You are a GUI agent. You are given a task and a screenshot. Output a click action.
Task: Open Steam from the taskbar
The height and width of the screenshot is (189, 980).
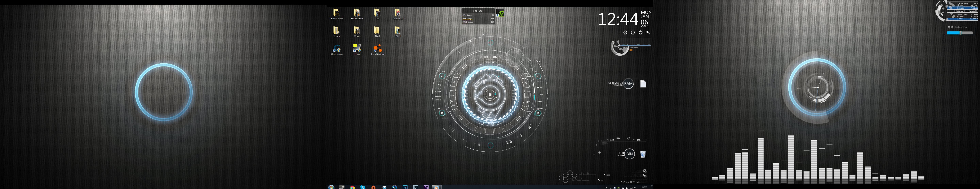pos(342,187)
